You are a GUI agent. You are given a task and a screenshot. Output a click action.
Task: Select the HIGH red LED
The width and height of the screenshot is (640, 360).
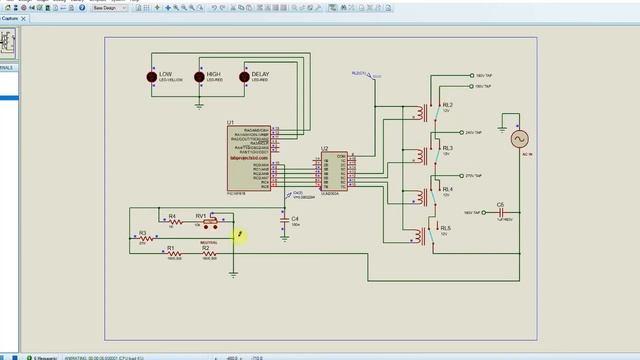click(199, 77)
